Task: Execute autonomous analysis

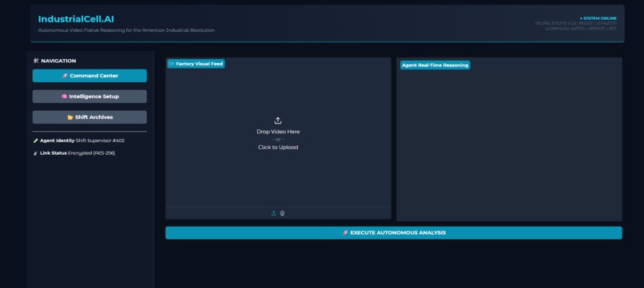Action: pyautogui.click(x=393, y=233)
